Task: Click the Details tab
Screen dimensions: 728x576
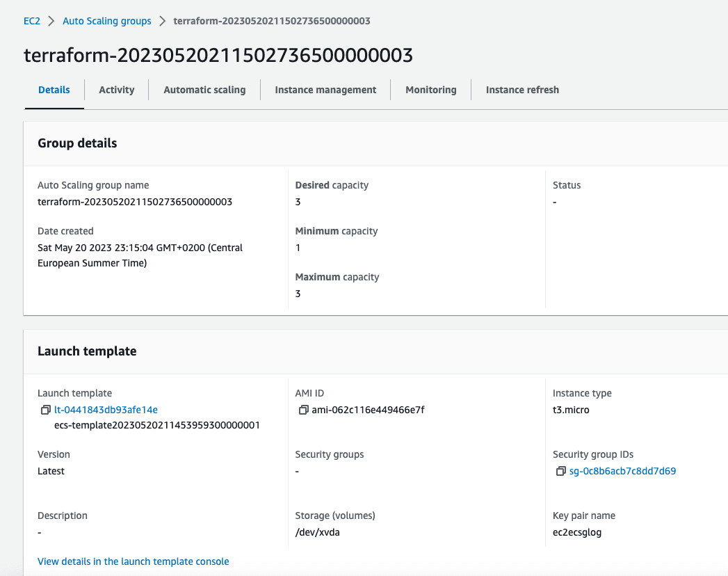Action: coord(54,90)
